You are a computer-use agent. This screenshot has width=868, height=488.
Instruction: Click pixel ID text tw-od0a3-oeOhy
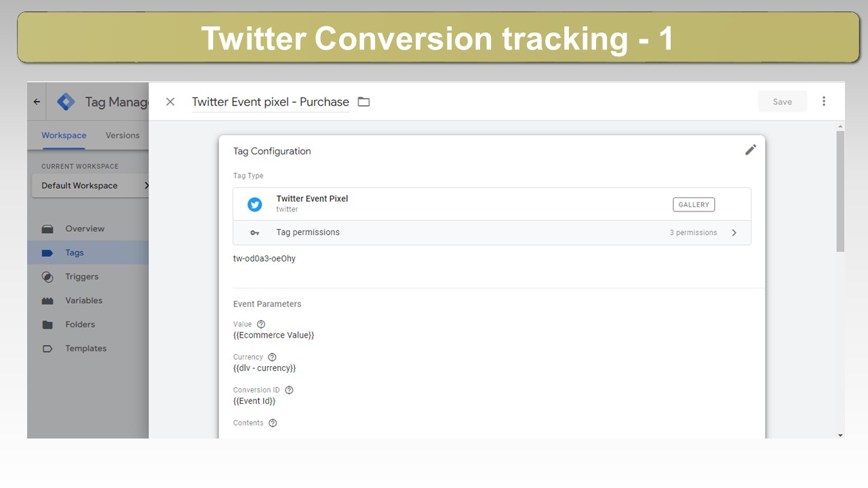tap(264, 259)
